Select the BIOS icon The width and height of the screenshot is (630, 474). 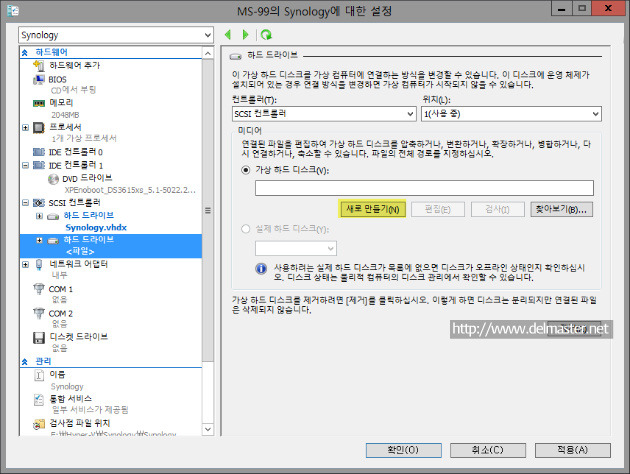click(39, 80)
